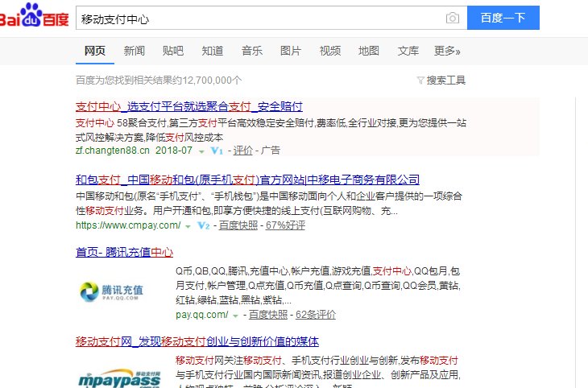Click the result count text 12,700,000个

[212, 80]
